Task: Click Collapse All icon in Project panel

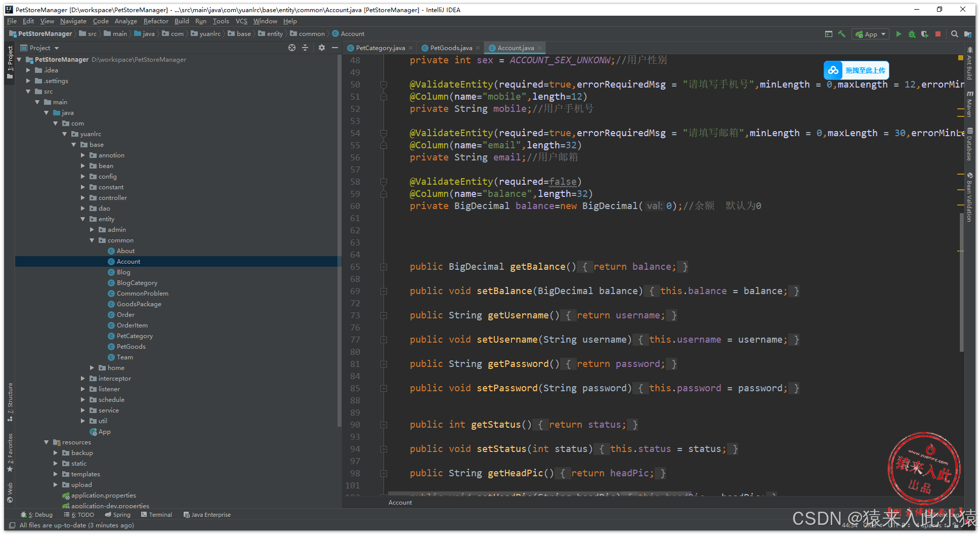Action: pos(305,48)
